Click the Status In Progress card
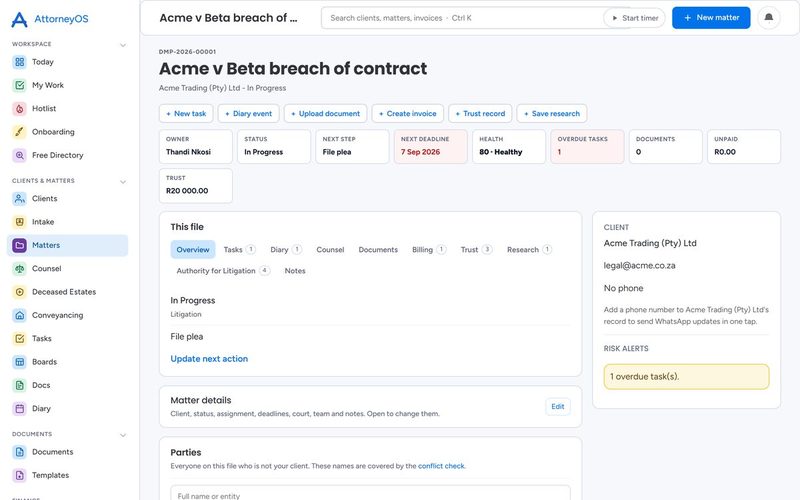This screenshot has width=800, height=500. coord(274,146)
